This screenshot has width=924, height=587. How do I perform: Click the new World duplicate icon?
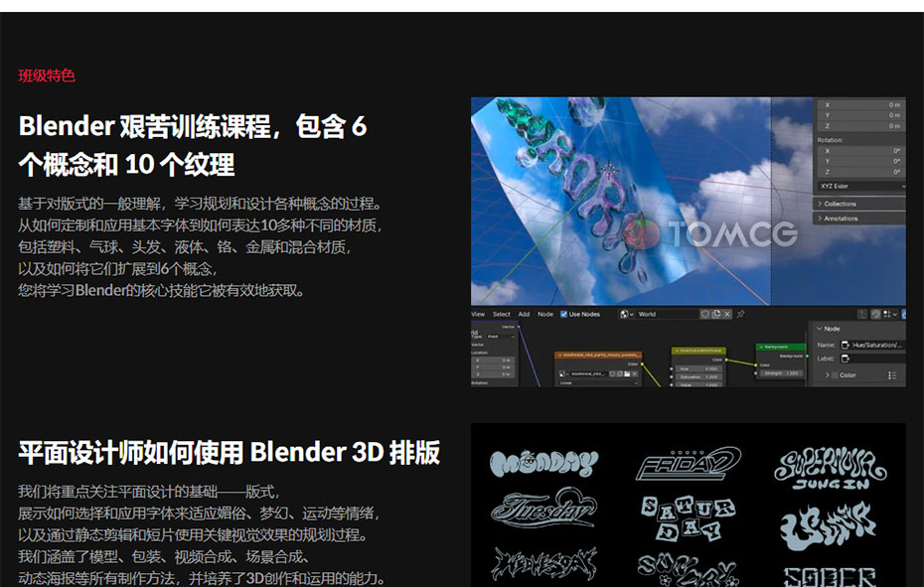[x=716, y=314]
